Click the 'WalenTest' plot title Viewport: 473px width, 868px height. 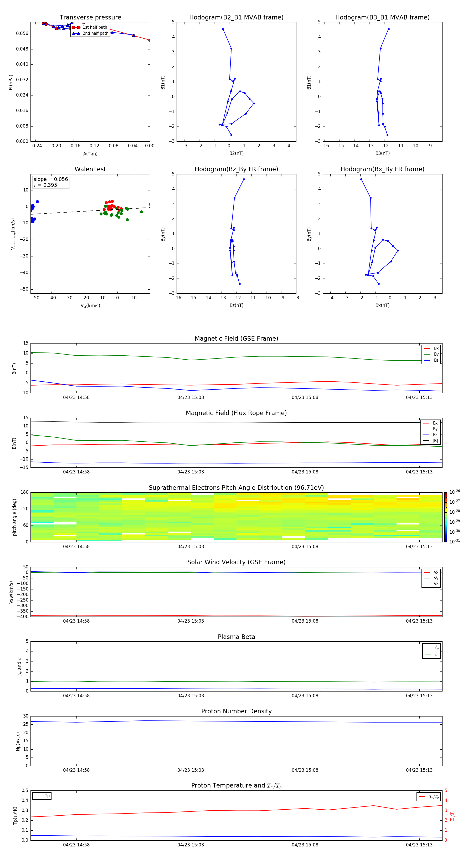[x=90, y=169]
